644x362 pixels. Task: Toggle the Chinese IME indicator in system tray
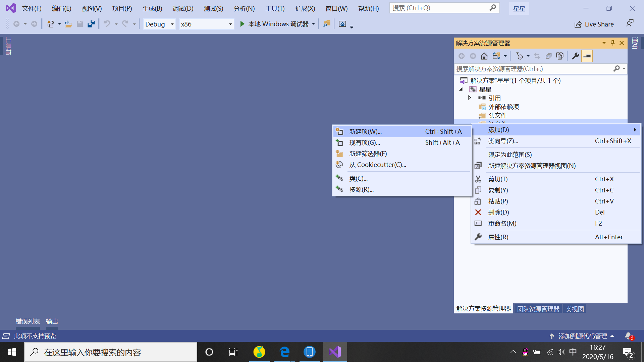(x=573, y=352)
